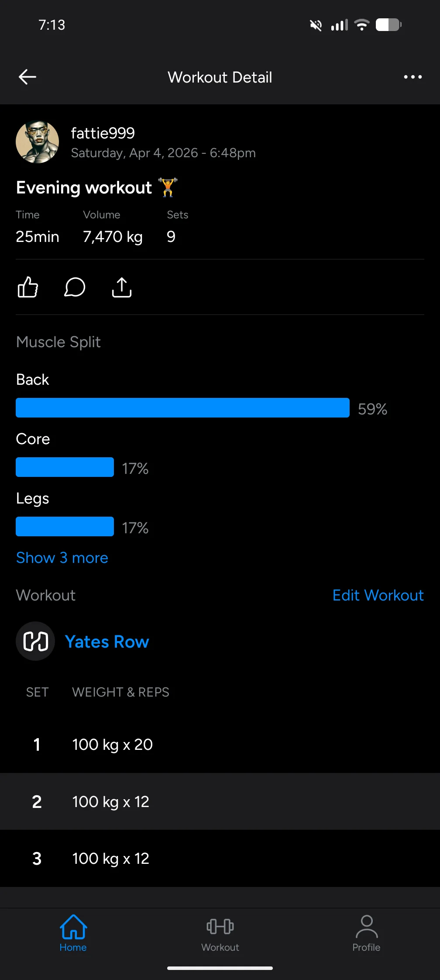The image size is (440, 980).
Task: Tap the back arrow icon
Action: [x=27, y=77]
